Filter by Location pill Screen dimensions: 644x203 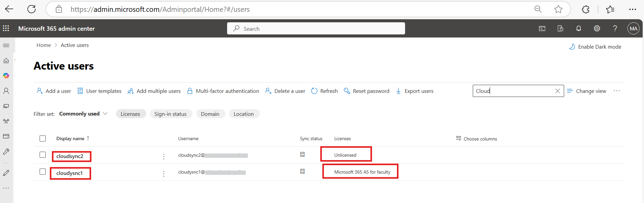click(244, 114)
